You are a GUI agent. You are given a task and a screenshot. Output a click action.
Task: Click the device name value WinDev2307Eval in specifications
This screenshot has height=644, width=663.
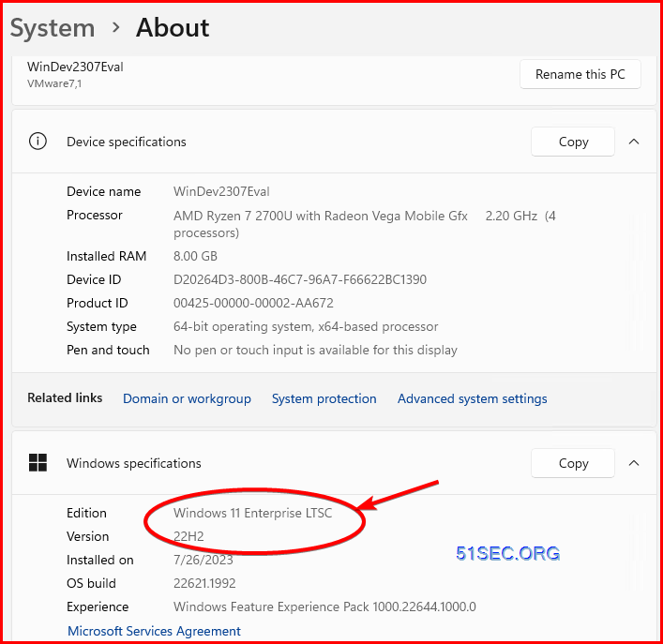(x=221, y=191)
